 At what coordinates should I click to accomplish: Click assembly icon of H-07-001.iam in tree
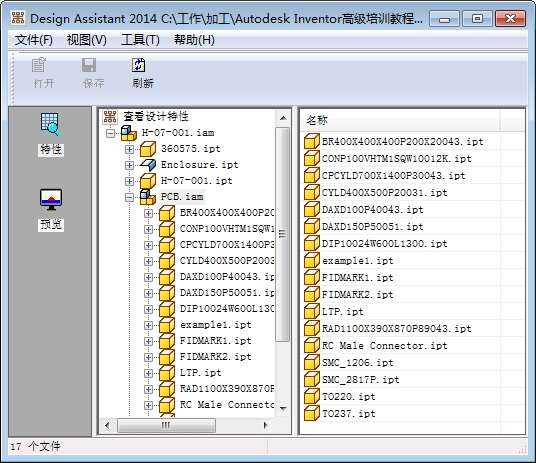point(129,133)
